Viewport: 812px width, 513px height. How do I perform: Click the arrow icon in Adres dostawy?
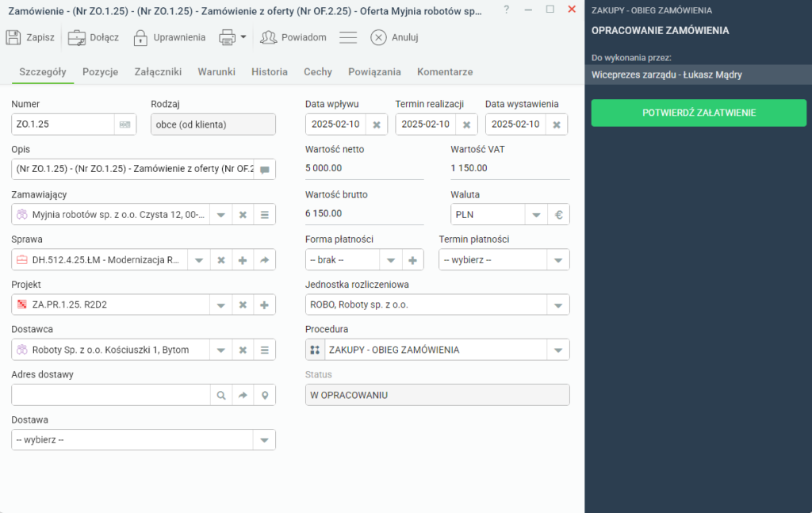[x=243, y=396]
